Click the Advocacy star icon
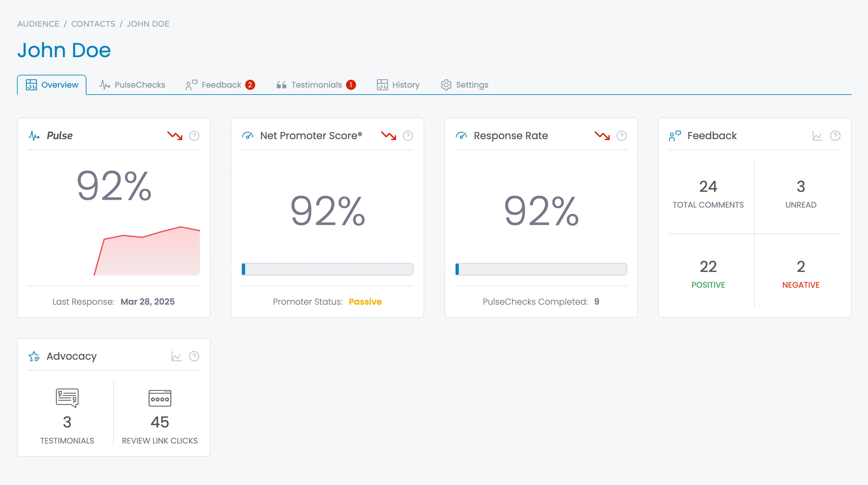Viewport: 868px width, 485px height. 34,356
